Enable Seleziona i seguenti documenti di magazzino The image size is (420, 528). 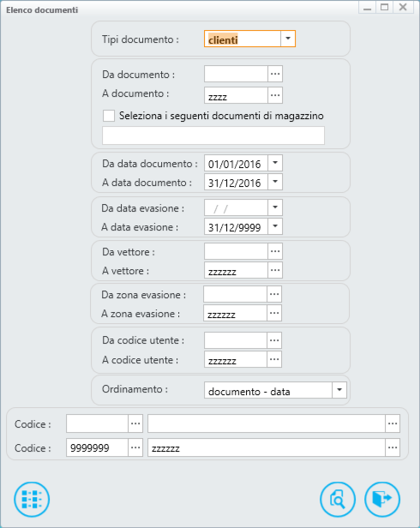(109, 116)
